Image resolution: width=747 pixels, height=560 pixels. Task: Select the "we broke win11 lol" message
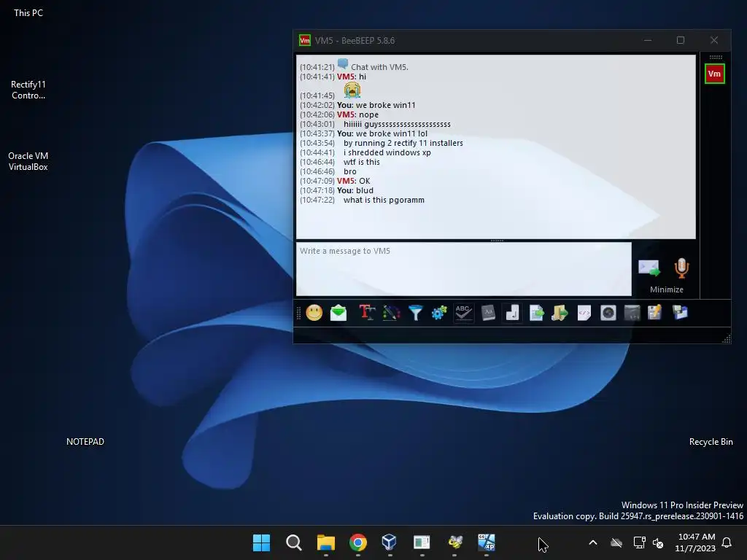tap(392, 134)
